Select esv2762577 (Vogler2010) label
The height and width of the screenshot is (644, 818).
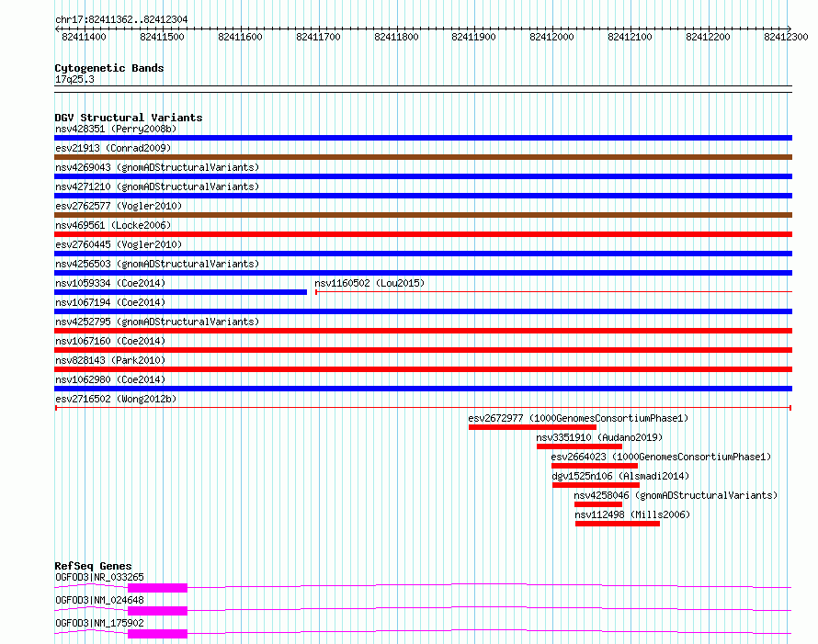[119, 206]
